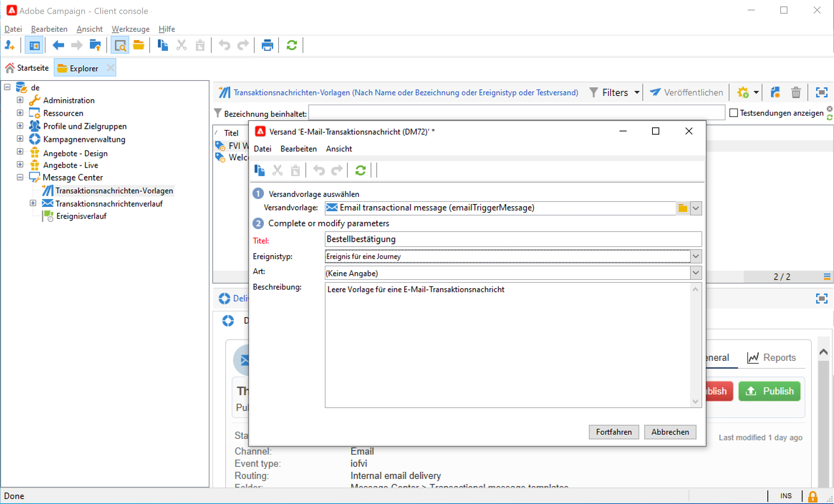Screen dimensions: 834x504
Task: Open the Ereignistyp dropdown
Action: [x=695, y=256]
